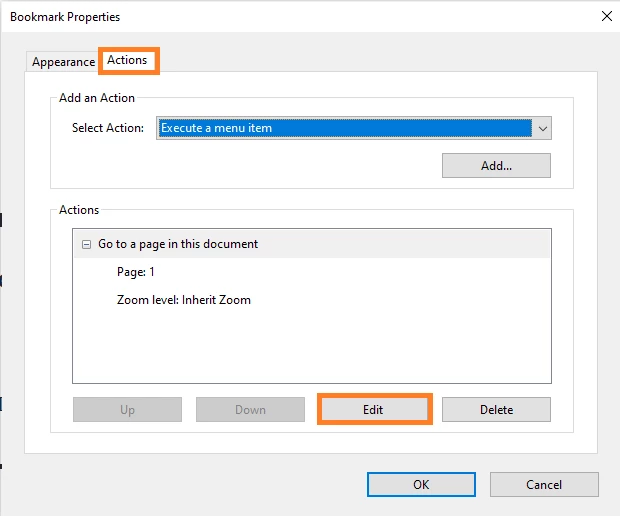Switch to the Appearance tab
The width and height of the screenshot is (620, 516).
(63, 62)
